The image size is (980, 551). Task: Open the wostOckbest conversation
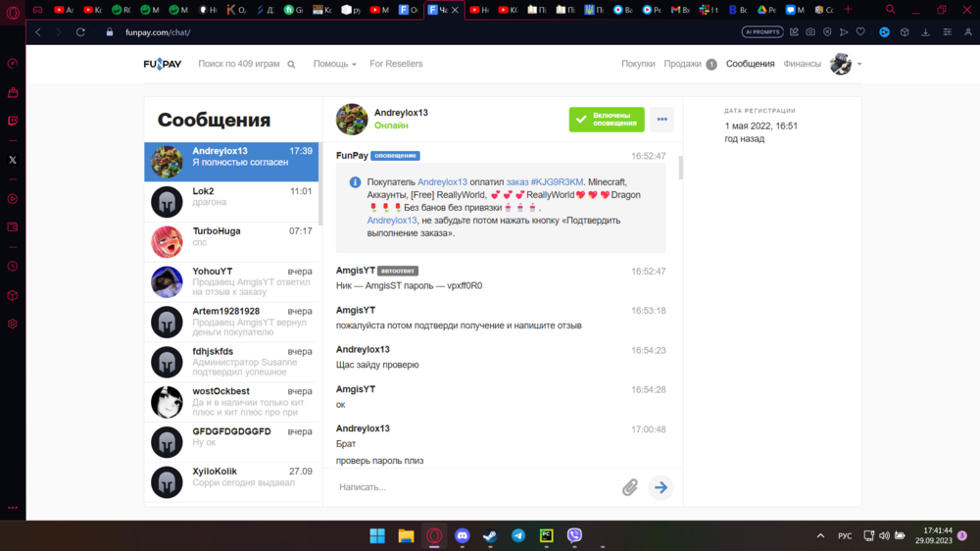pos(231,402)
